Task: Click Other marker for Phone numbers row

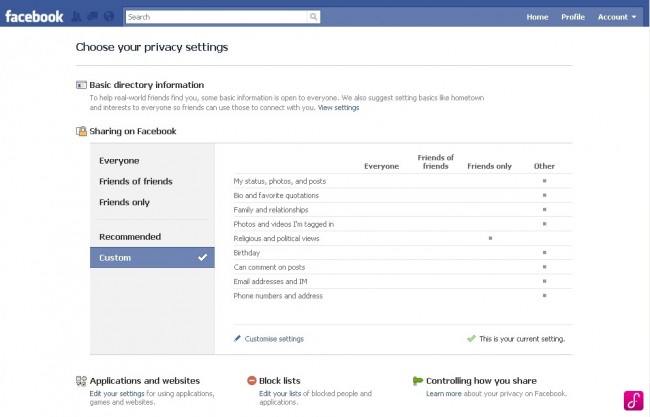Action: tap(544, 296)
